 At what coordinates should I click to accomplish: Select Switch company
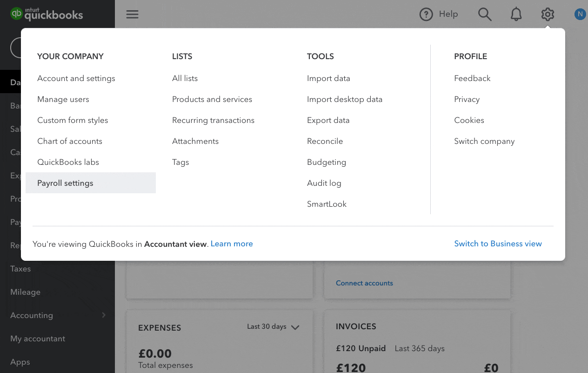[x=485, y=141]
